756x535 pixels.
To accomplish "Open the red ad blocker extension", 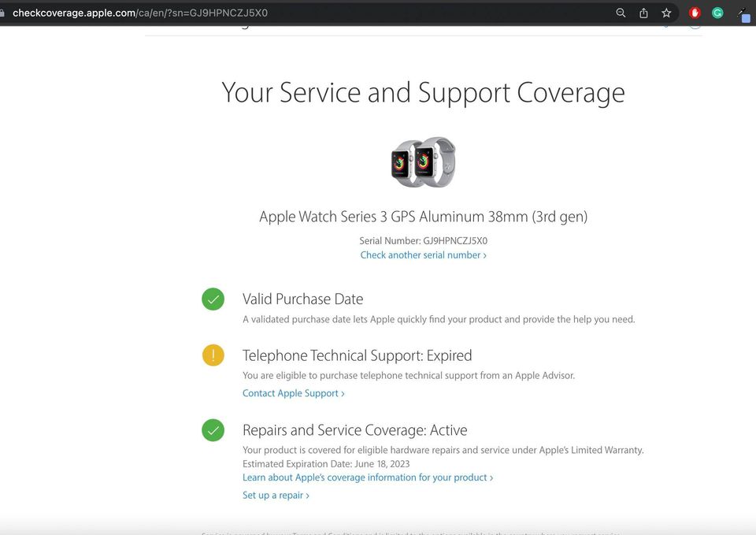I will click(695, 13).
